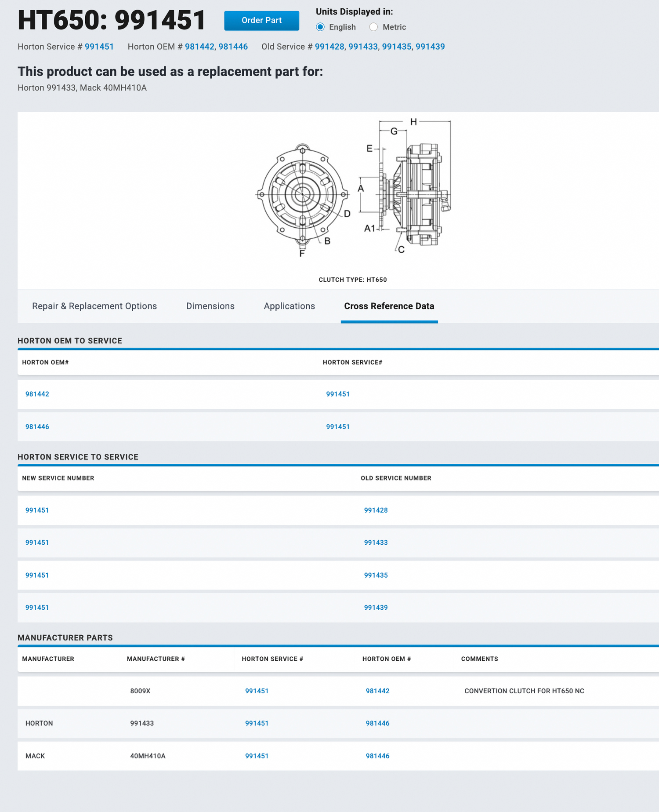The width and height of the screenshot is (659, 812).
Task: Open Old Service # 991428 header link
Action: pyautogui.click(x=329, y=47)
